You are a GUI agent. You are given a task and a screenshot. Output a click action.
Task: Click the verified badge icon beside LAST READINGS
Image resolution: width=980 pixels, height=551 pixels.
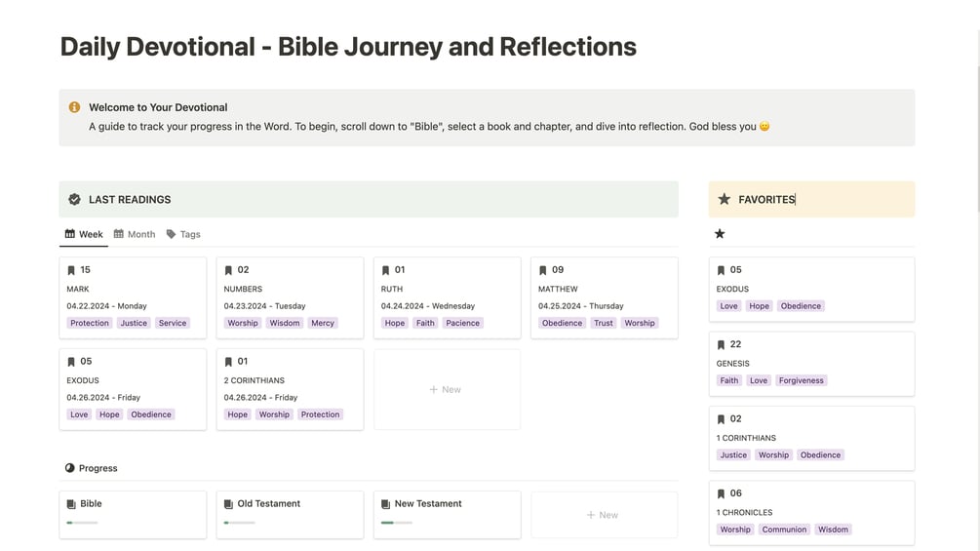(x=74, y=199)
